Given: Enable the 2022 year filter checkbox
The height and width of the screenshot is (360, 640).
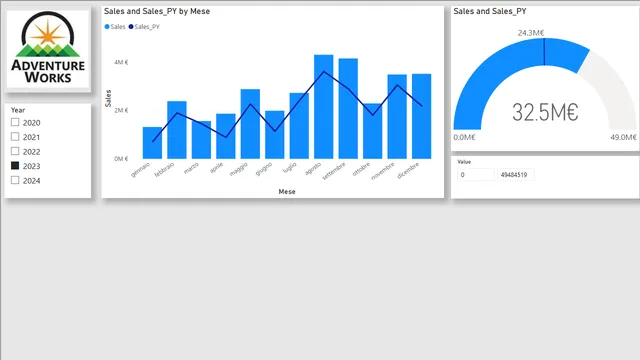Looking at the screenshot, I should (x=15, y=151).
